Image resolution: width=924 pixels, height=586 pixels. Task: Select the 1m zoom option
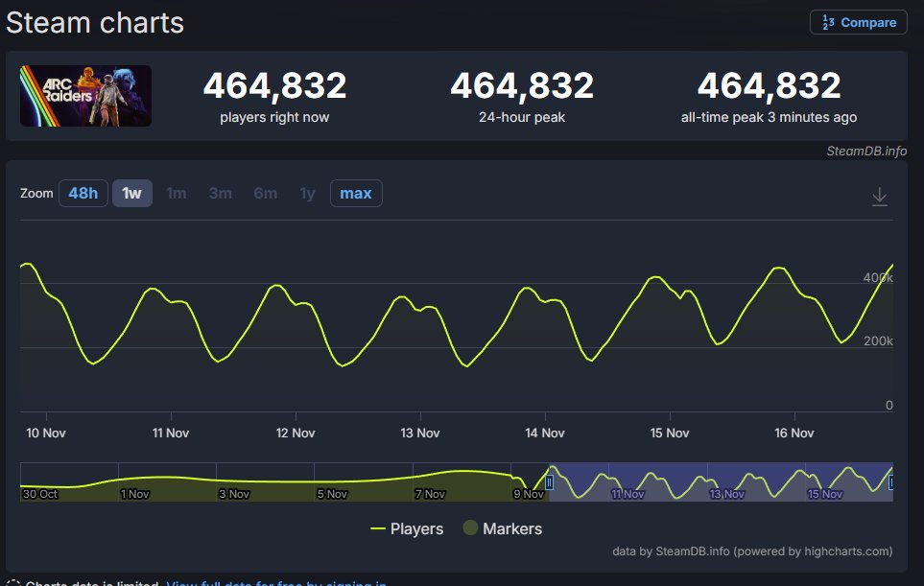point(177,193)
